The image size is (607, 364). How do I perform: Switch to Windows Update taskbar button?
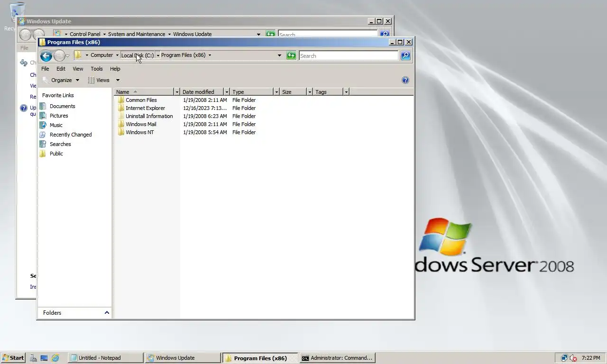click(x=183, y=358)
